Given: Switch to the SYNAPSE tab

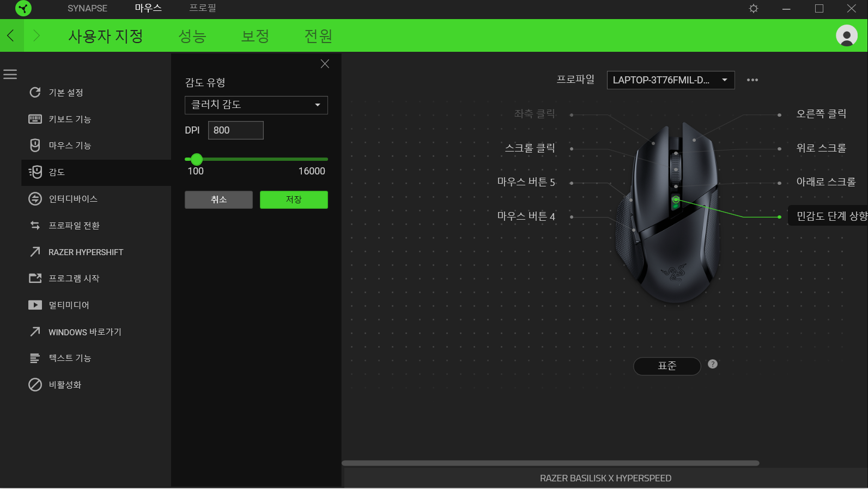Looking at the screenshot, I should (x=87, y=9).
